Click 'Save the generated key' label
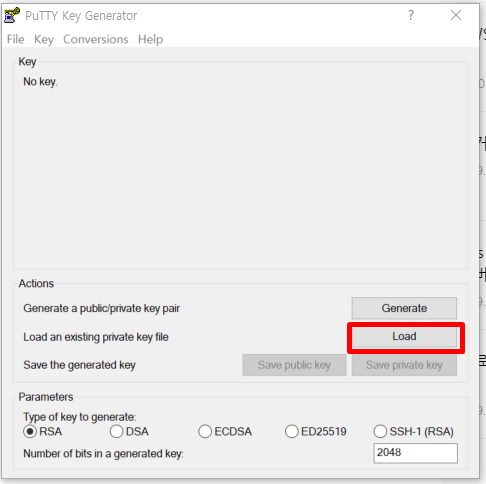The height and width of the screenshot is (484, 486). coord(79,365)
